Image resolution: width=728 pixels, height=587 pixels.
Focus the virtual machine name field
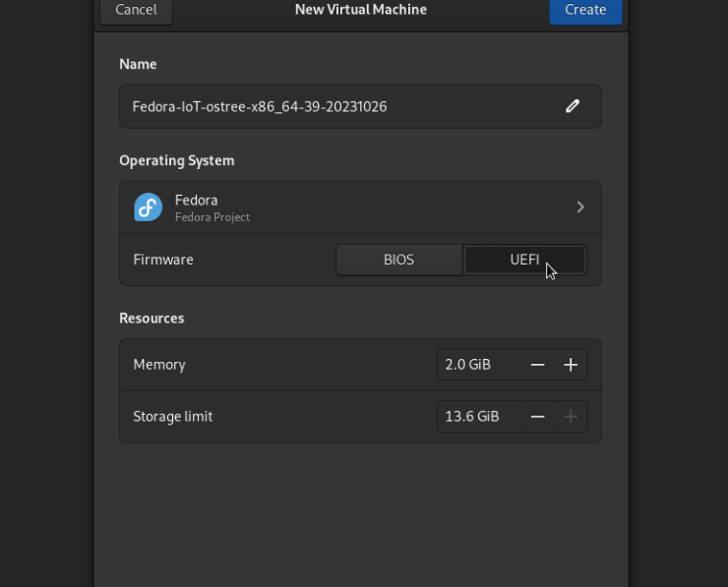click(x=334, y=106)
